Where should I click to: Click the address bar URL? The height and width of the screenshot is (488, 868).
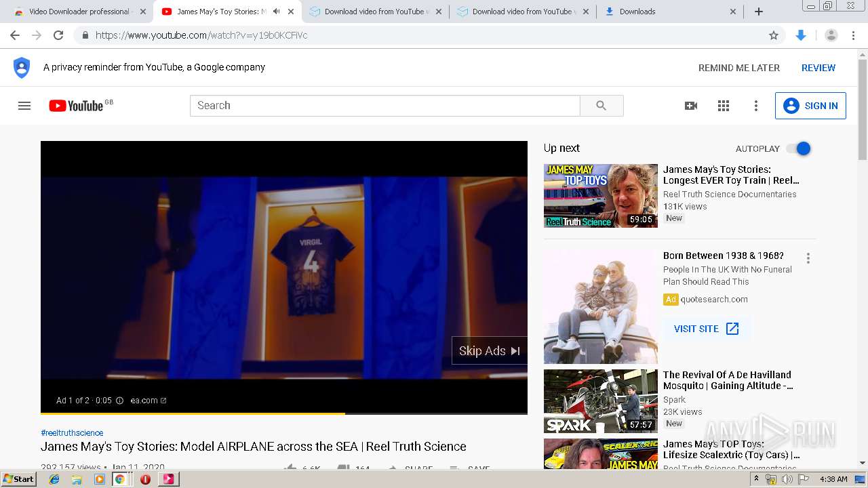point(201,35)
